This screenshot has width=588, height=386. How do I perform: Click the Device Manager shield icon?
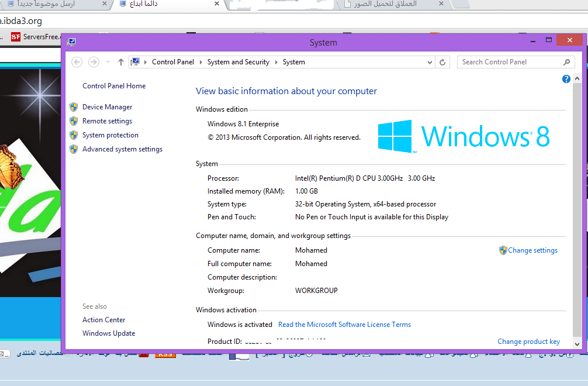tap(74, 107)
